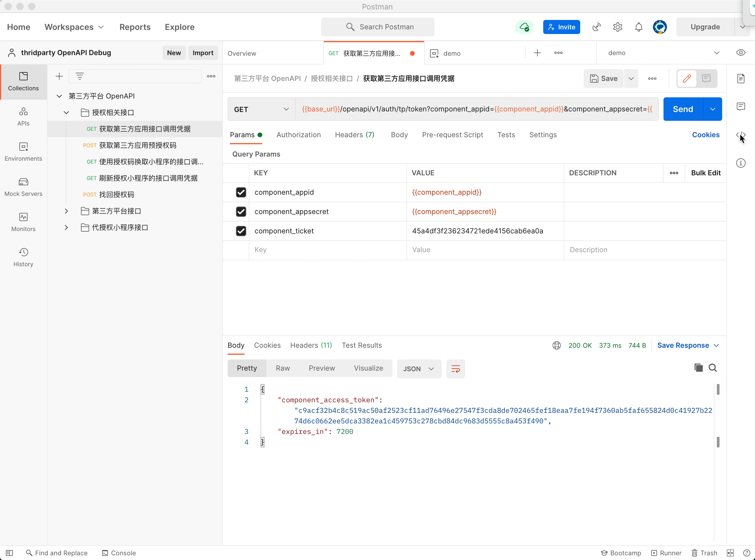
Task: Click the create new collection plus icon
Action: click(x=59, y=76)
